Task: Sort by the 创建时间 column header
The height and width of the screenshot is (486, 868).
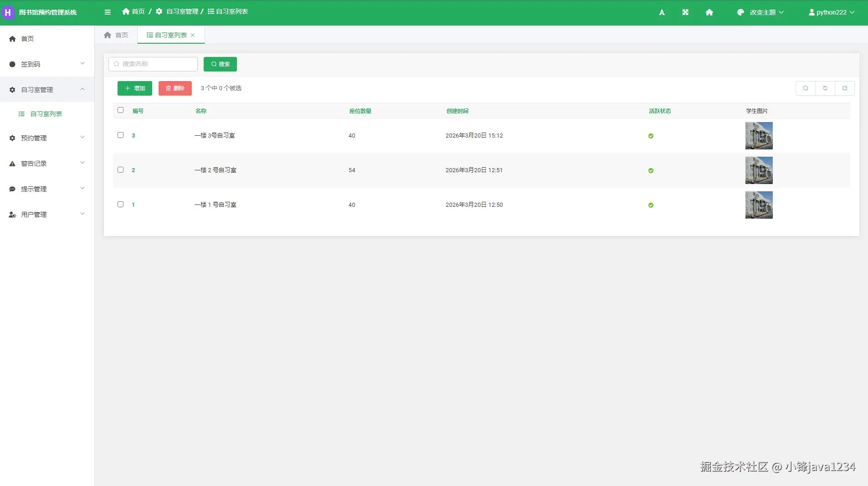Action: pos(457,111)
